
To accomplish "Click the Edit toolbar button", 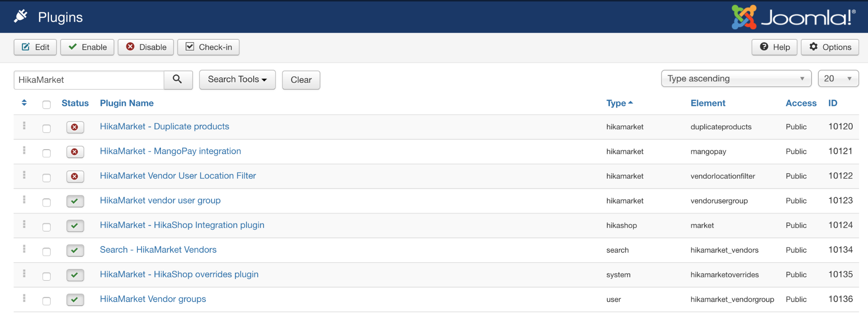I will (x=35, y=47).
